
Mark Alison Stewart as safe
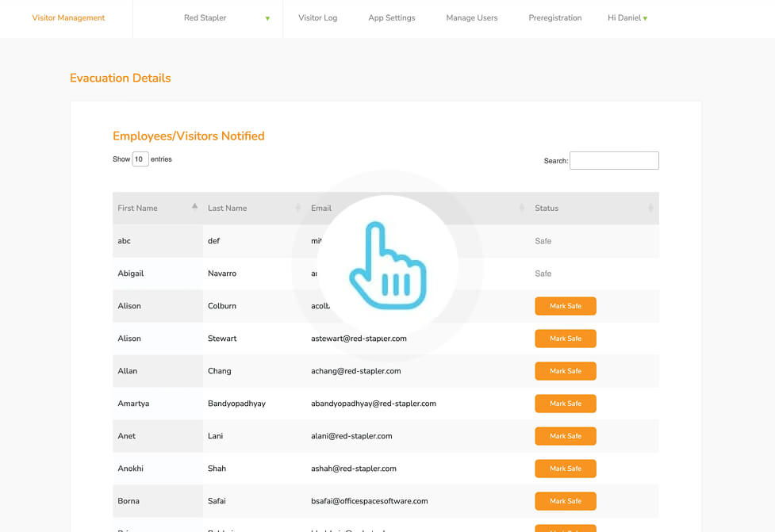point(565,339)
